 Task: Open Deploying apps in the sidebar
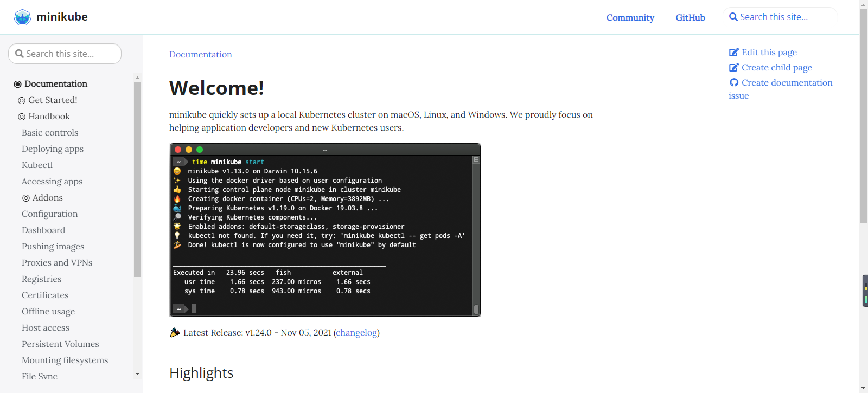[53, 149]
